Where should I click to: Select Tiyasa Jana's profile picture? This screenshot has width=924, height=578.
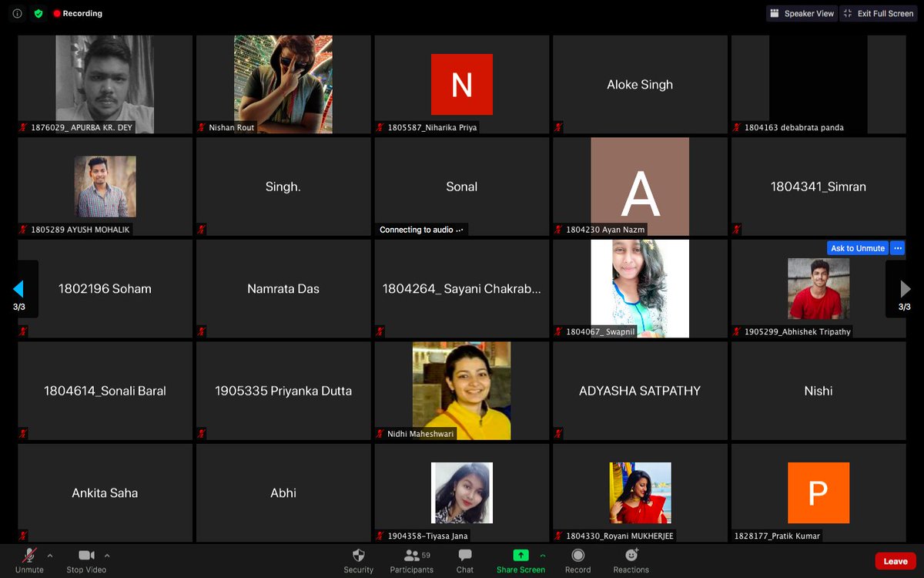[462, 493]
